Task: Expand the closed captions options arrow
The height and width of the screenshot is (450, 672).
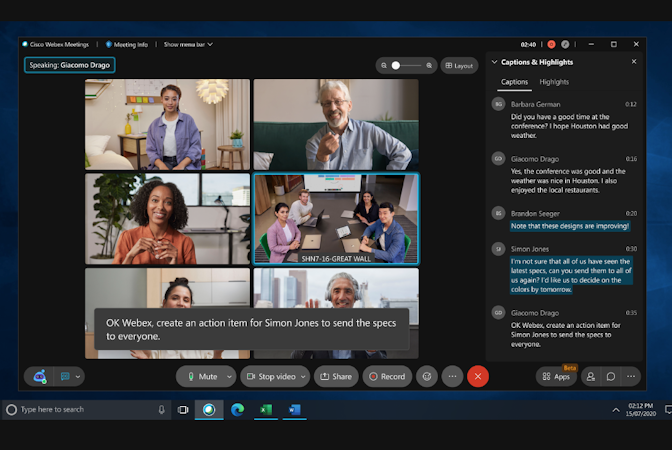Action: click(78, 377)
